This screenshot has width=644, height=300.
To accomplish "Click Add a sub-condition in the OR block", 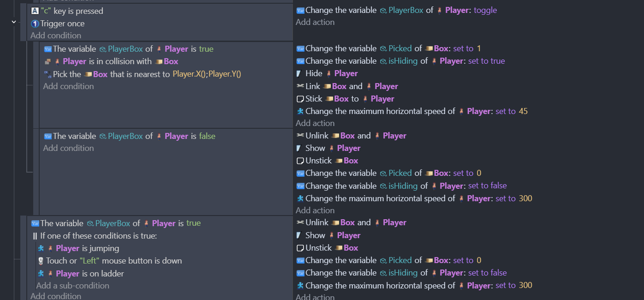I will [x=72, y=286].
